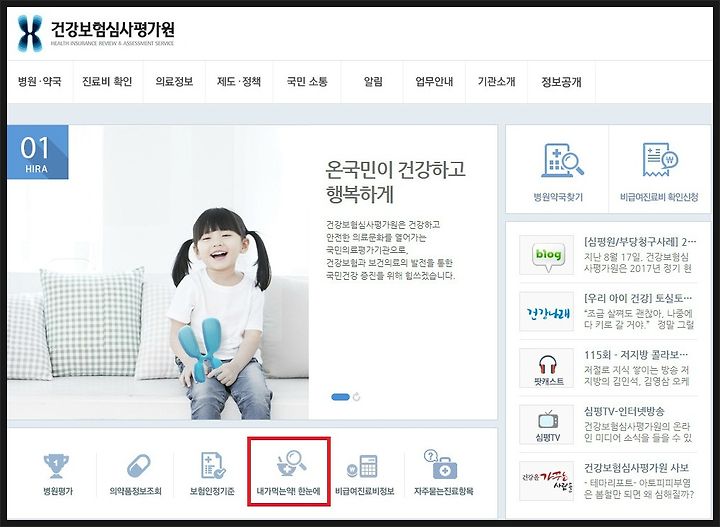The image size is (720, 527).
Task: Open the 비급여진료비 확인신청 receipt icon
Action: click(660, 160)
